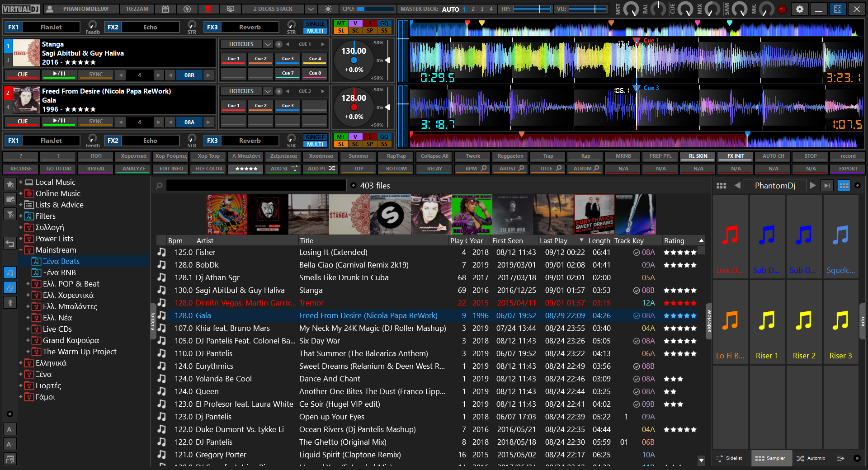Adjust the MST master volume knob
Viewport: 868px width, 470px height.
pos(631,9)
